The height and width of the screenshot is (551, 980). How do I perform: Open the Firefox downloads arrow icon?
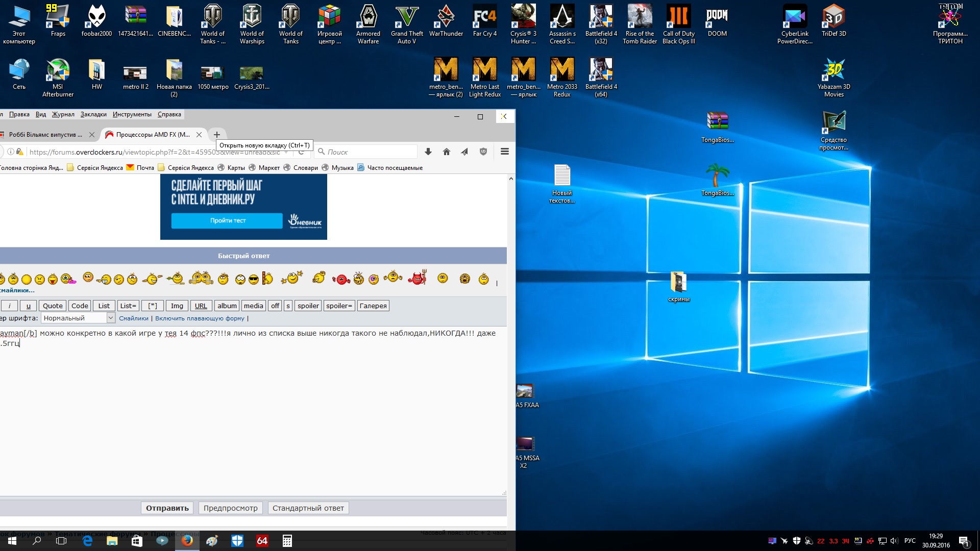tap(428, 152)
